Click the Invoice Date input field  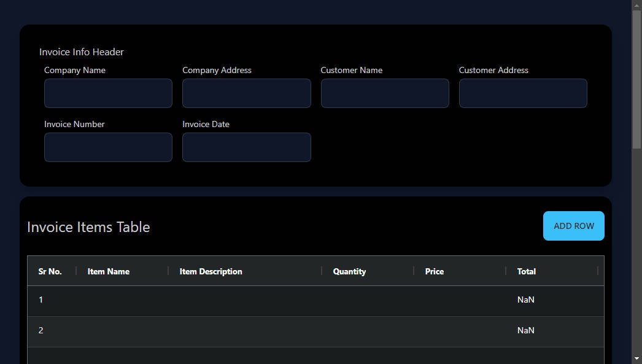(x=246, y=147)
